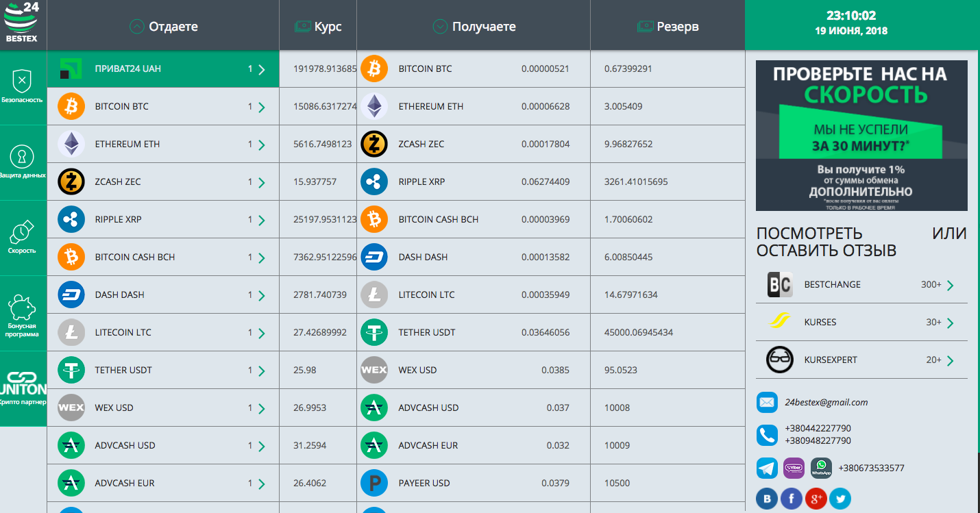Click Ripple XRP reserve 3261.41015695
980x513 pixels.
click(x=636, y=182)
